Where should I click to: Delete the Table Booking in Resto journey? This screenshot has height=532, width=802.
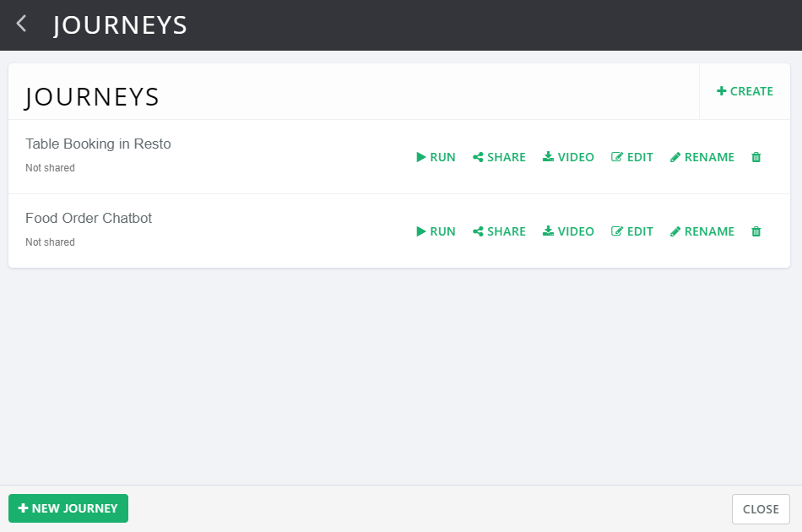(x=756, y=157)
